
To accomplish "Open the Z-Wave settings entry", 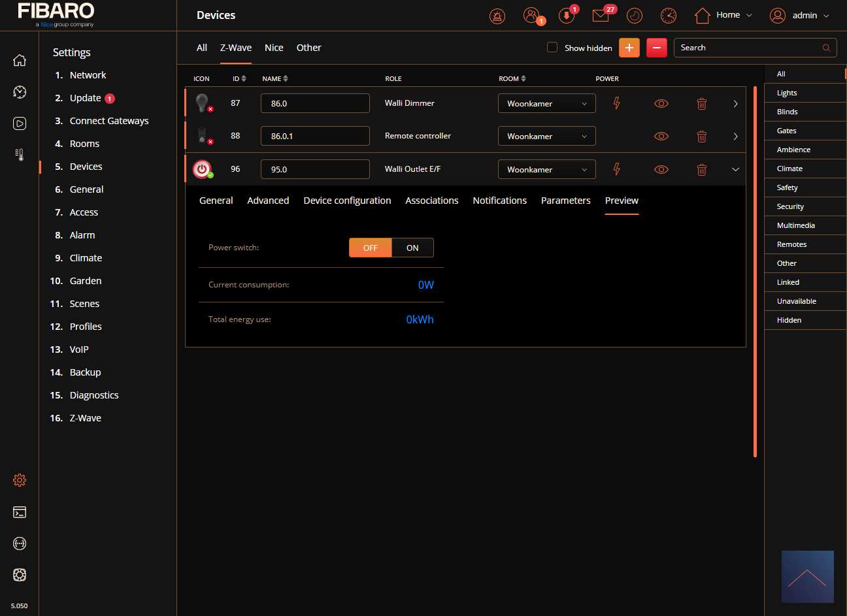I will pyautogui.click(x=85, y=418).
